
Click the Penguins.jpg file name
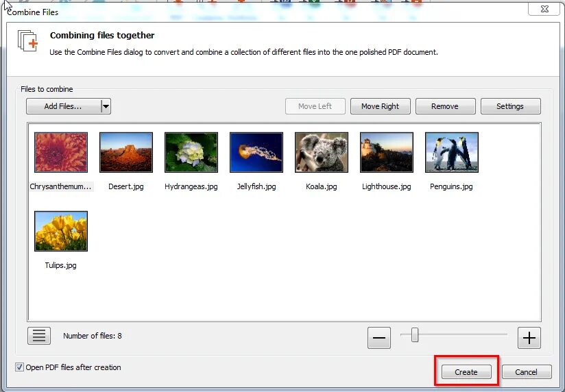click(451, 186)
